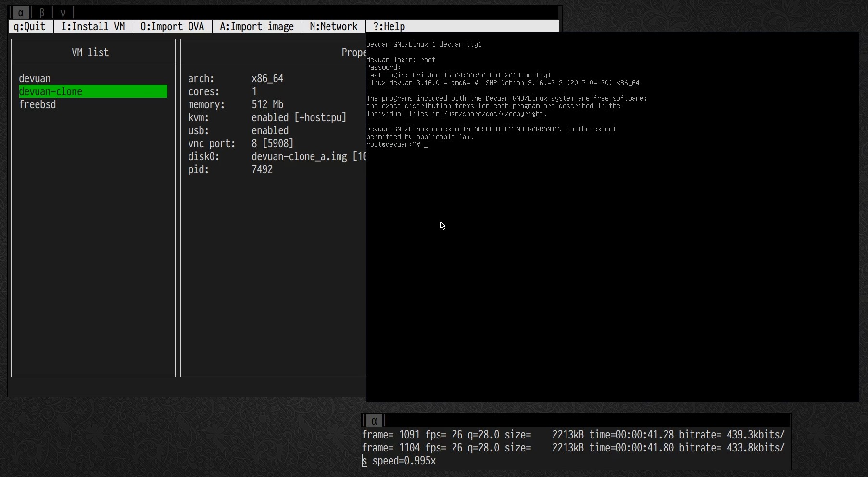This screenshot has height=477, width=868.
Task: Open the O:Import OVA menu item
Action: tap(172, 26)
